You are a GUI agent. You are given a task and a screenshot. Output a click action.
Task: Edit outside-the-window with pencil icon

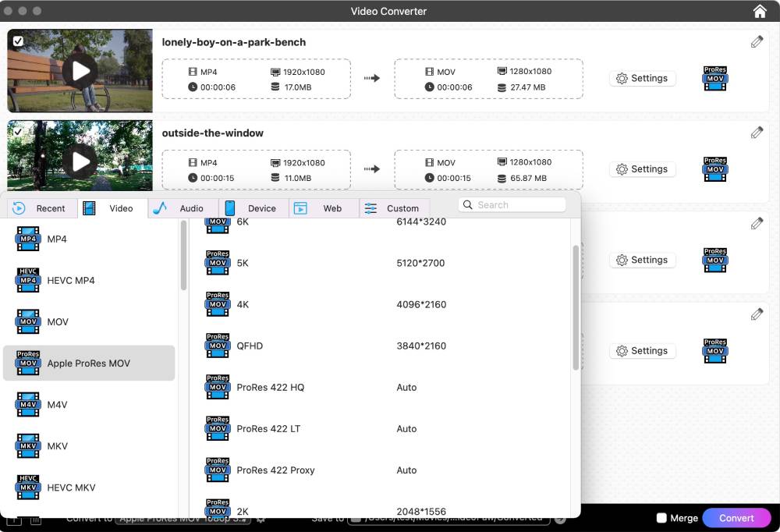[x=757, y=133]
